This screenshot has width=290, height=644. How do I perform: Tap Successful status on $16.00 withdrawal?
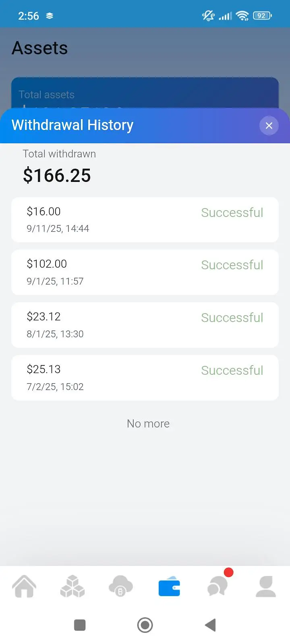232,213
